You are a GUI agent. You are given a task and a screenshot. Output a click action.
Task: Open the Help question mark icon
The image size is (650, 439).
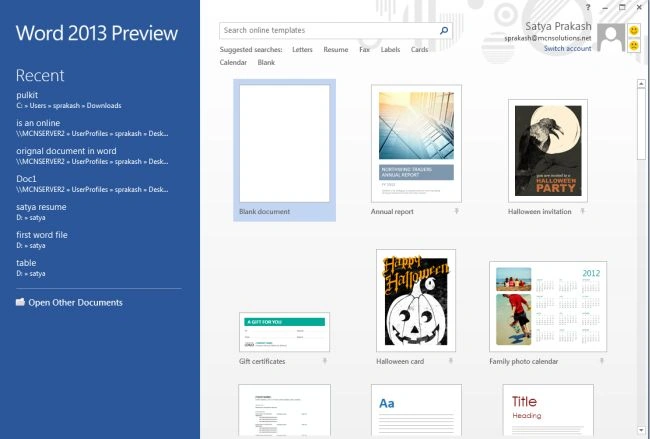point(588,7)
